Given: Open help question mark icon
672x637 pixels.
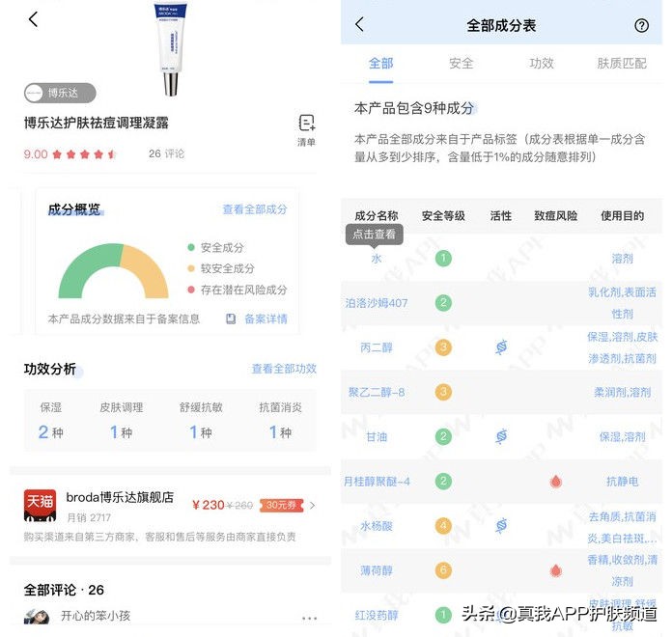Looking at the screenshot, I should pos(641,26).
